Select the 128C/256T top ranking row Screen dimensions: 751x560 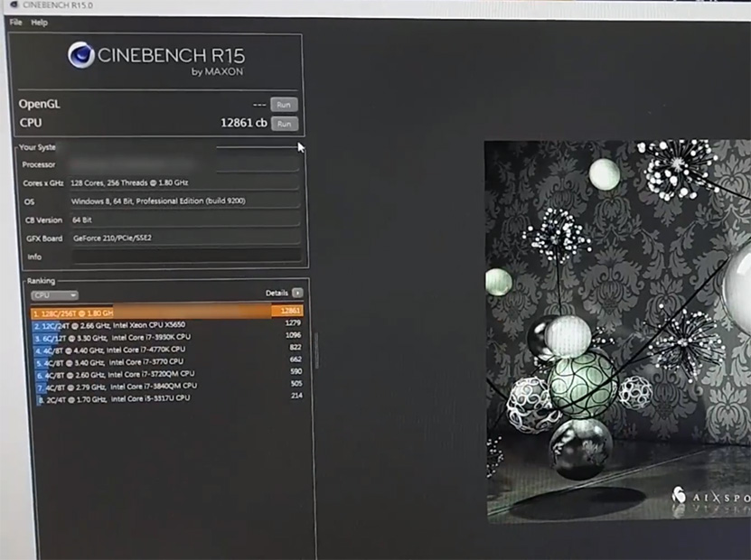[166, 313]
